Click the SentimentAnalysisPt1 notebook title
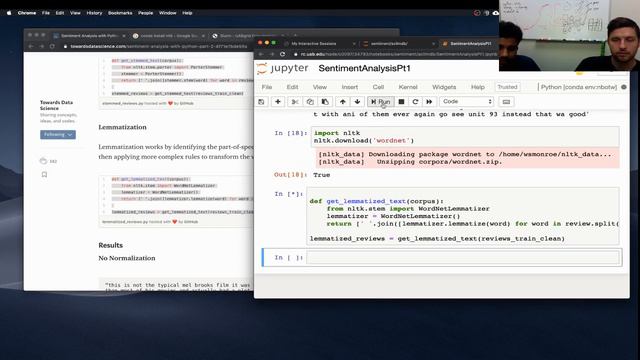 click(364, 68)
